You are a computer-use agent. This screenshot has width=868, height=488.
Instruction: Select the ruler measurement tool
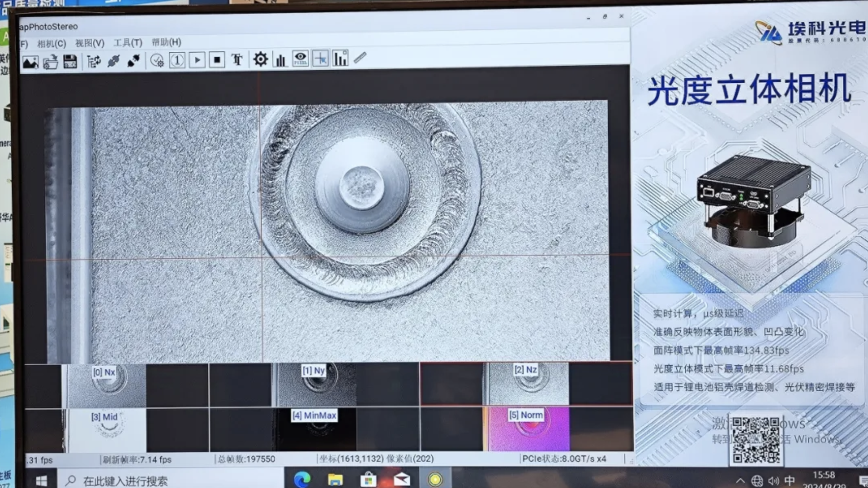coord(360,58)
